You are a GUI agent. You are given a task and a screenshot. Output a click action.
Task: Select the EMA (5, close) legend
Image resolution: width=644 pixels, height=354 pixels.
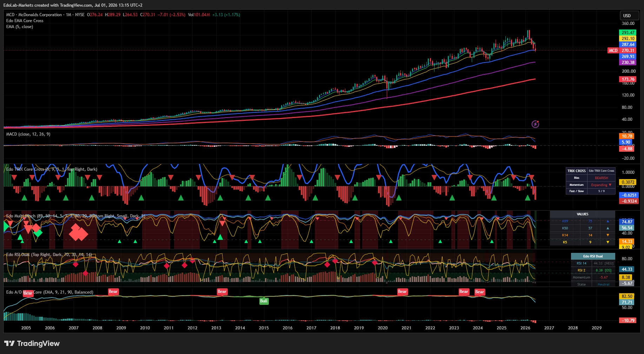pos(20,27)
